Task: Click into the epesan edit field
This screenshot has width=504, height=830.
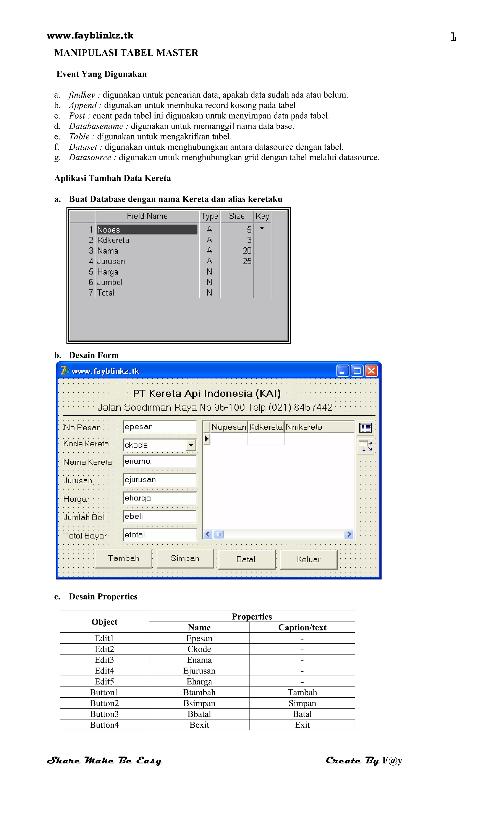Action: pos(160,427)
